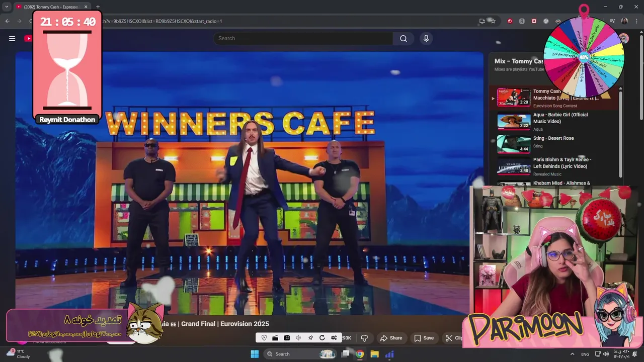Open floating toolbar gears settings
The width and height of the screenshot is (644, 362).
[334, 338]
